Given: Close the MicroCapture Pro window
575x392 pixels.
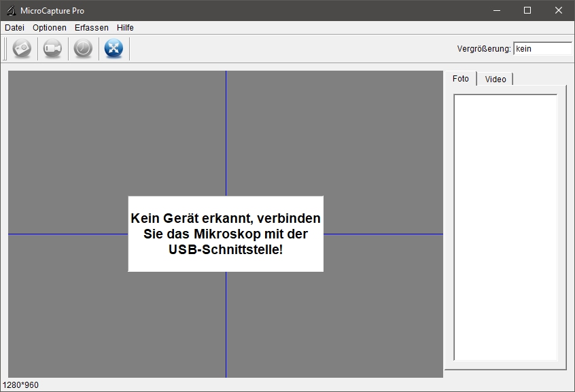Looking at the screenshot, I should 559,11.
